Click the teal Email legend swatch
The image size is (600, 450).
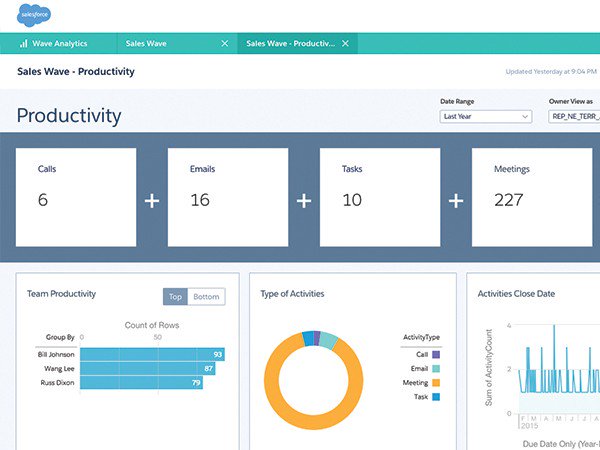pos(436,368)
